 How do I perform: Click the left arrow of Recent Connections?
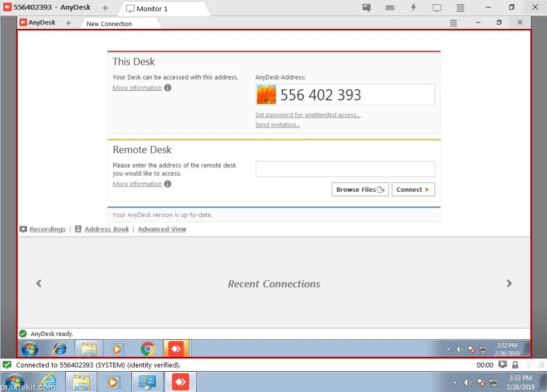[38, 283]
